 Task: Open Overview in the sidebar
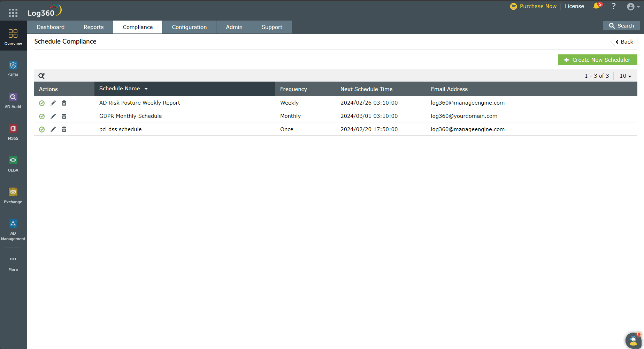point(13,37)
